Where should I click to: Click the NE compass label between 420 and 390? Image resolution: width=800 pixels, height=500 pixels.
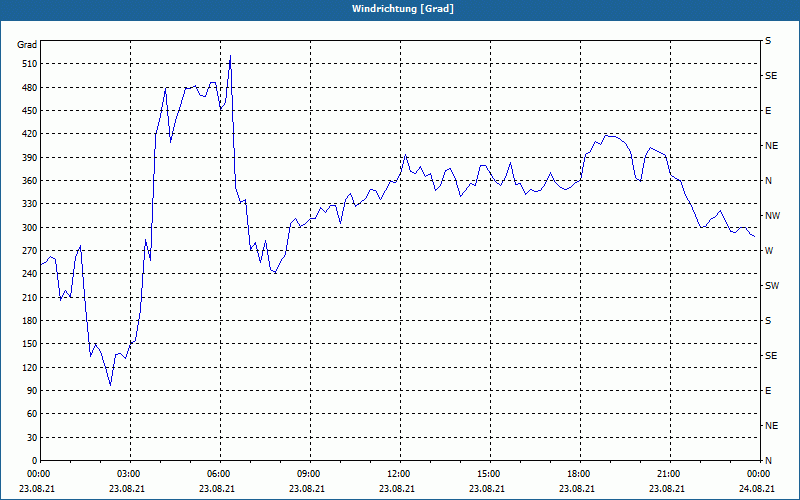771,146
